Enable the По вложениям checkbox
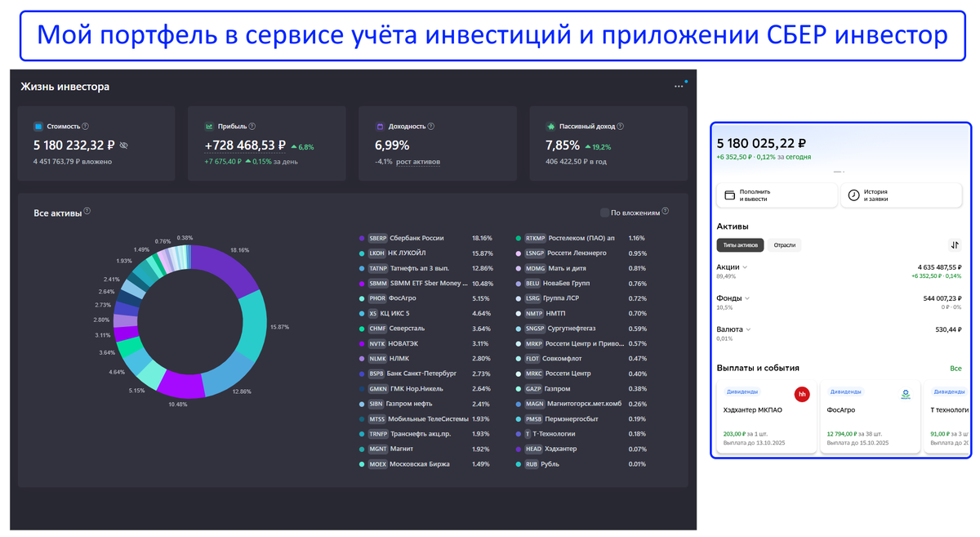The width and height of the screenshot is (980, 537). point(604,213)
